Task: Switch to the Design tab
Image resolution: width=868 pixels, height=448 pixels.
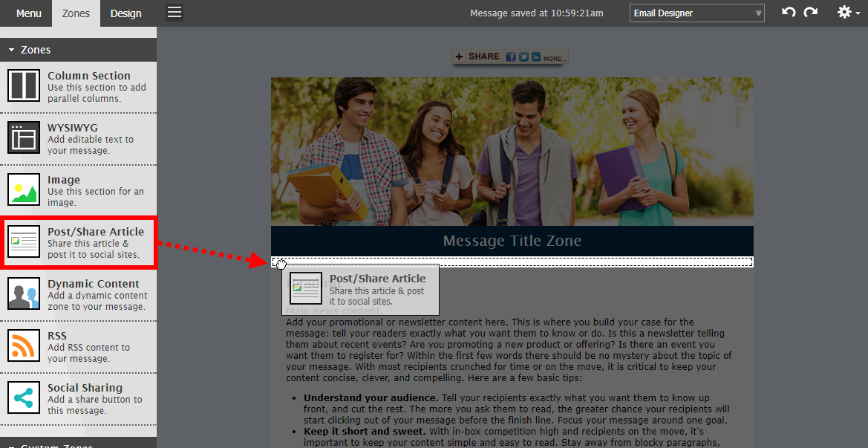Action: pos(125,13)
